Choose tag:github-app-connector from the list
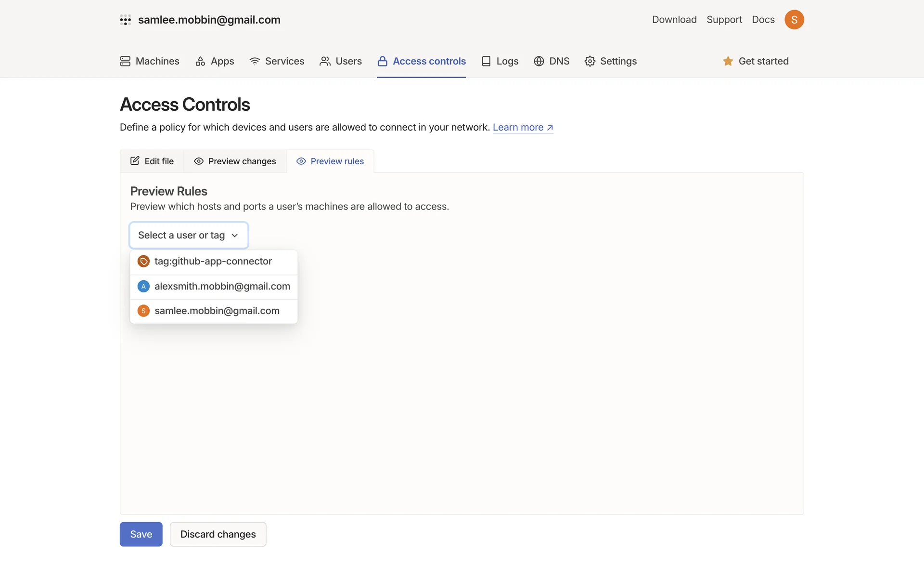This screenshot has height=578, width=924. (x=213, y=261)
